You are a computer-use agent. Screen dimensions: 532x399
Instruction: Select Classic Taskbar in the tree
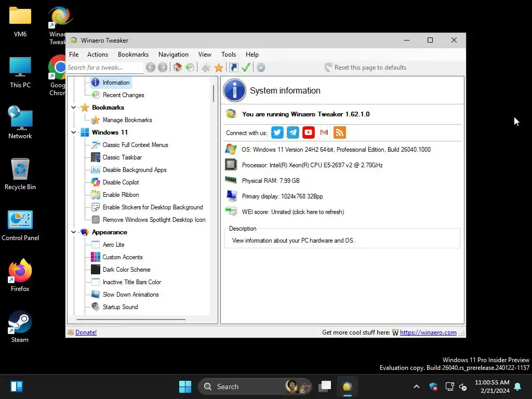coord(122,157)
